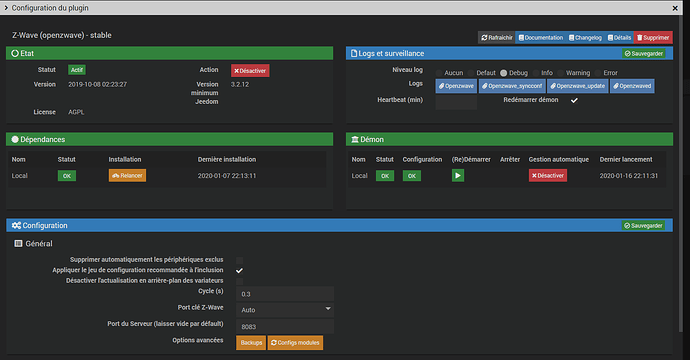Viewport: 690px width, 360px height.
Task: Start the demon with green play button
Action: pos(458,176)
